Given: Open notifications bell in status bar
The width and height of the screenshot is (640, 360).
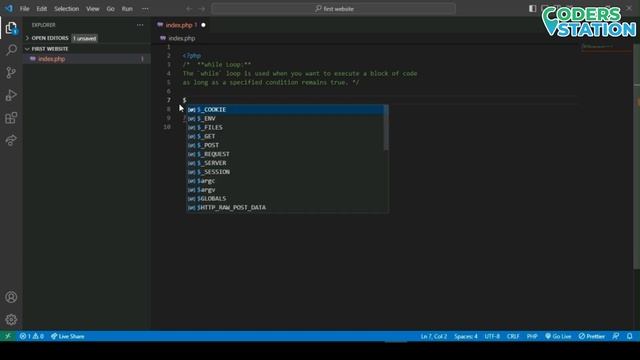Looking at the screenshot, I should 630,336.
